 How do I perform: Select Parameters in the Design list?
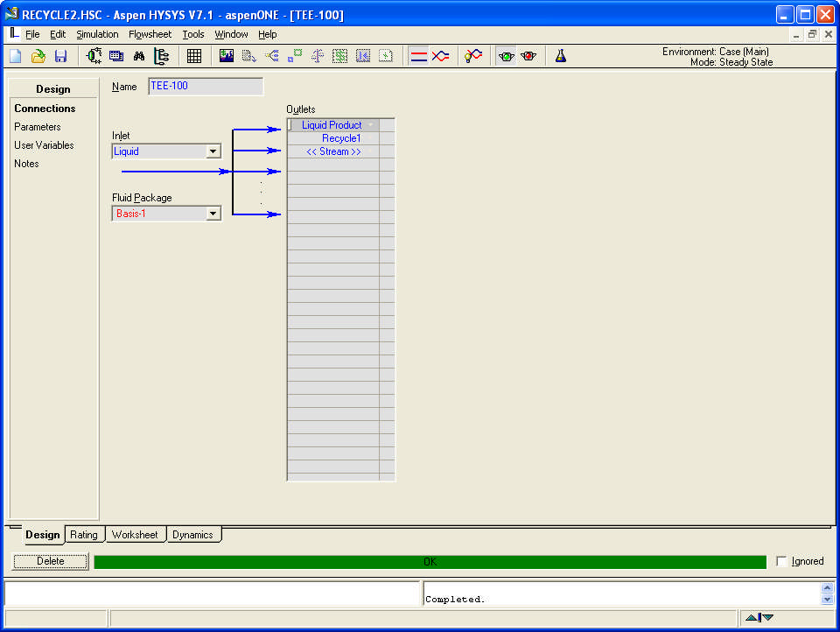[38, 127]
